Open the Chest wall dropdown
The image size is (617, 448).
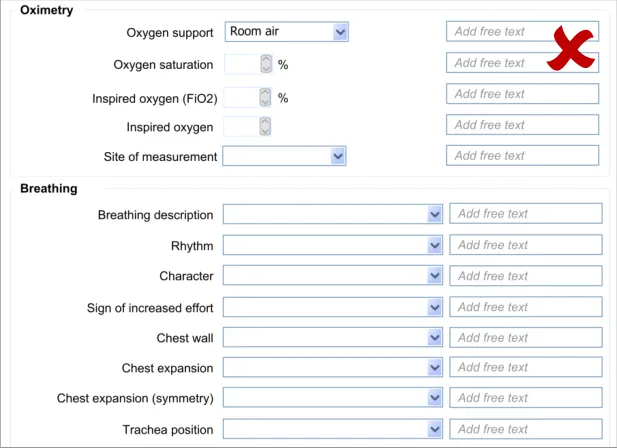point(333,338)
